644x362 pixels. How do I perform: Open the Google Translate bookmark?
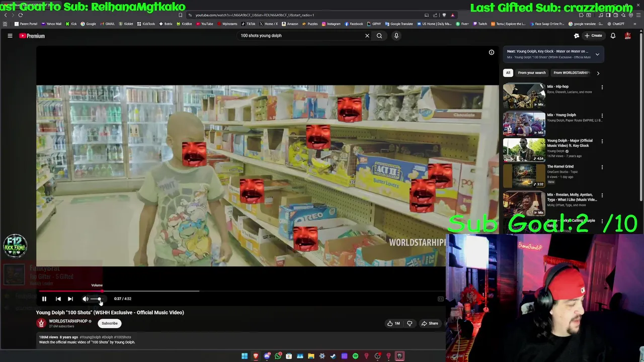point(399,24)
